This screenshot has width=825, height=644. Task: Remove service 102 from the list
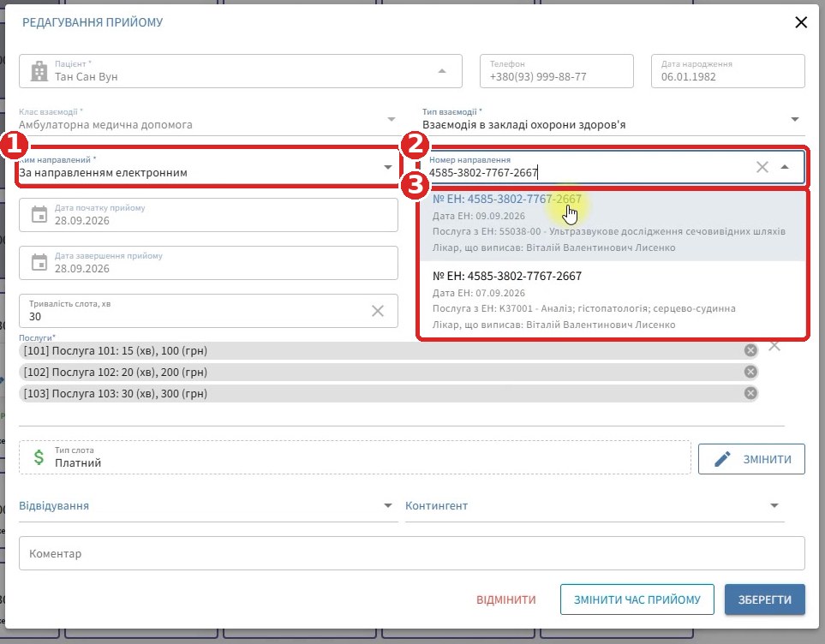(x=750, y=372)
